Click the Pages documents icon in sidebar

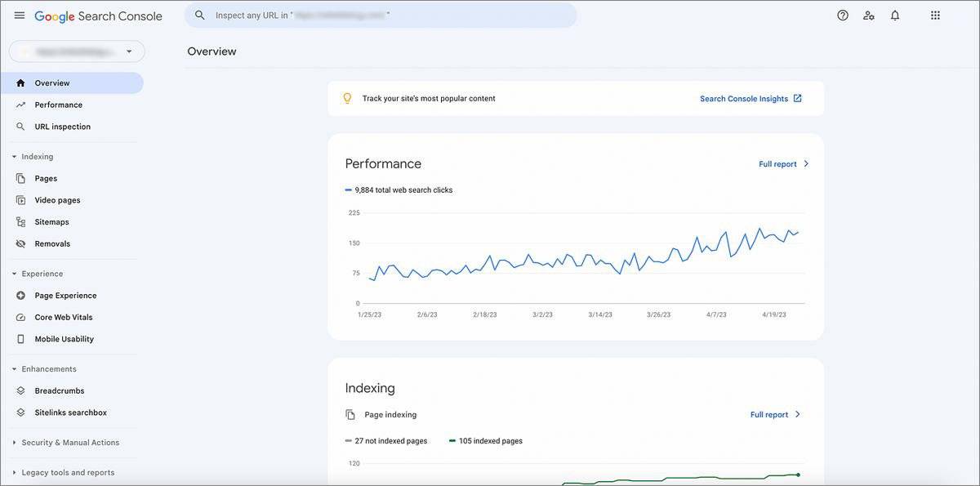20,178
